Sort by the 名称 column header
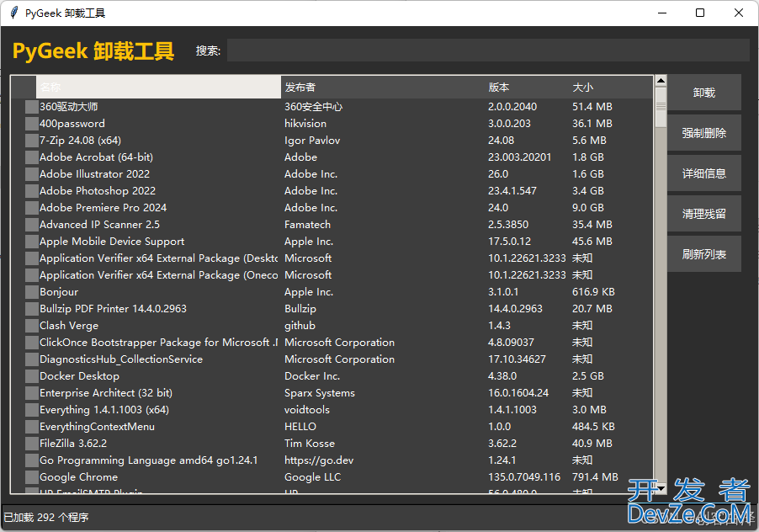759x532 pixels. (158, 88)
